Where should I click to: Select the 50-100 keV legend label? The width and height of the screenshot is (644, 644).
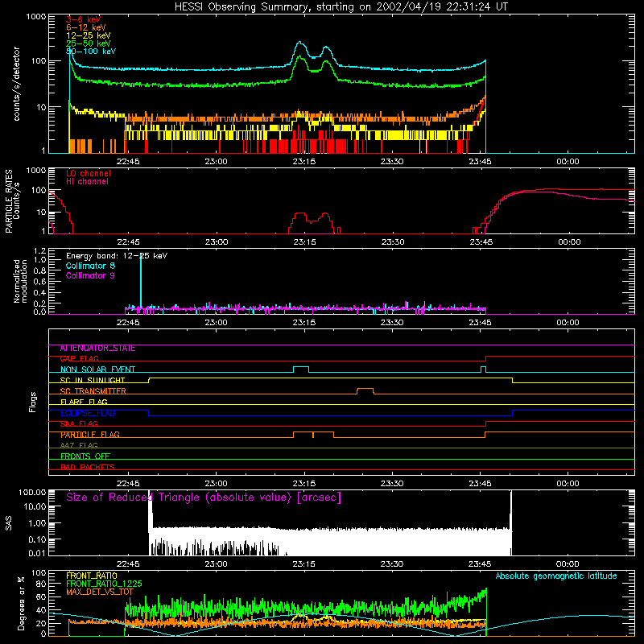pos(91,52)
